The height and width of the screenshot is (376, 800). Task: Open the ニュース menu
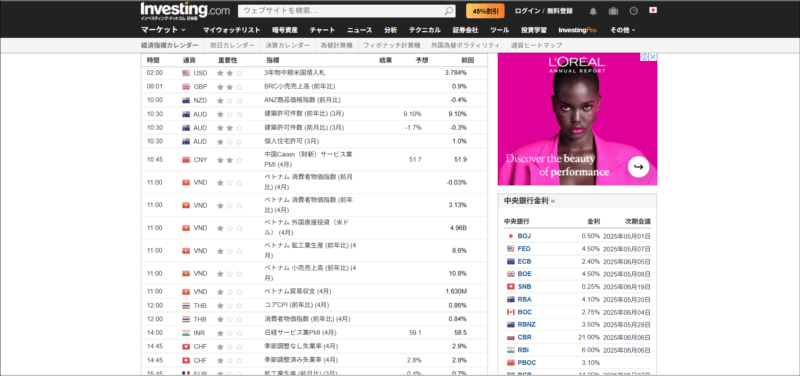coord(360,30)
